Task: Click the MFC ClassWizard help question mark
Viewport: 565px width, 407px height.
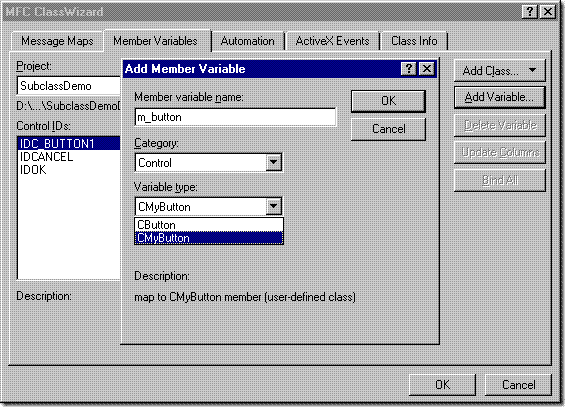Action: pos(529,12)
